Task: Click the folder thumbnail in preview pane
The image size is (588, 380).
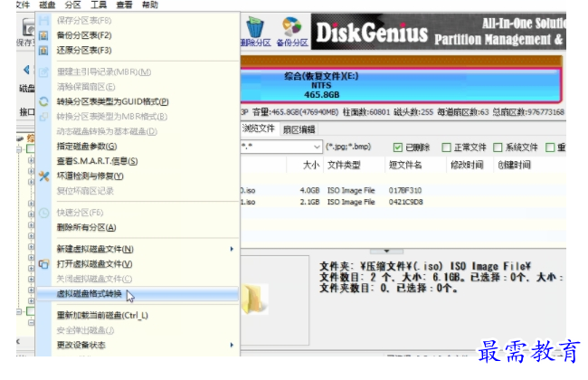Action: pyautogui.click(x=254, y=299)
